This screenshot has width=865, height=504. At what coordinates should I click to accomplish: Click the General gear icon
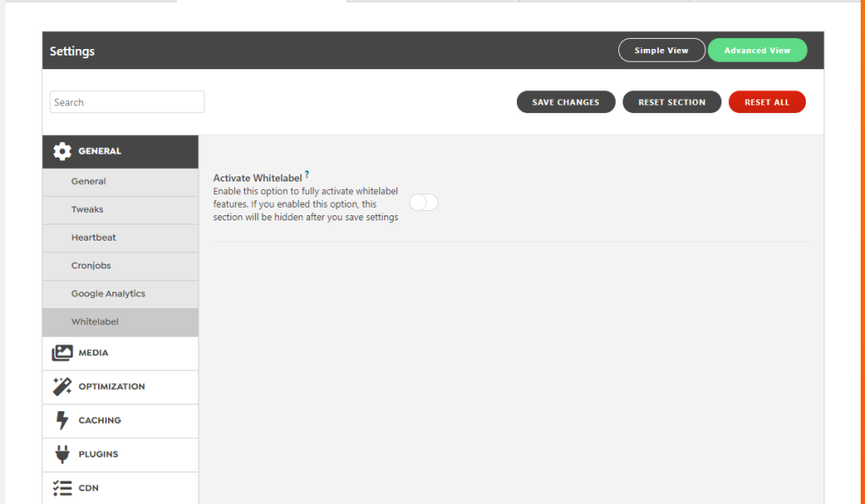pos(63,151)
